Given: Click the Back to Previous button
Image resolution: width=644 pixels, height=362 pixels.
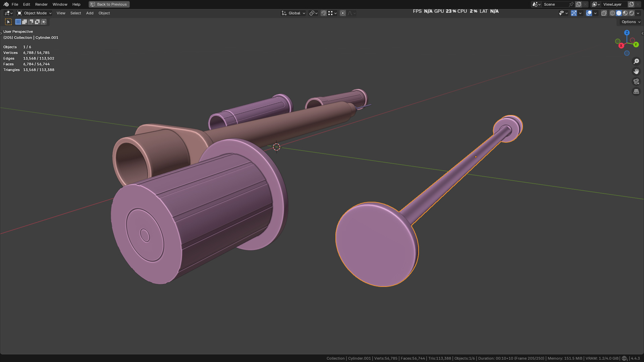Looking at the screenshot, I should pos(109,4).
